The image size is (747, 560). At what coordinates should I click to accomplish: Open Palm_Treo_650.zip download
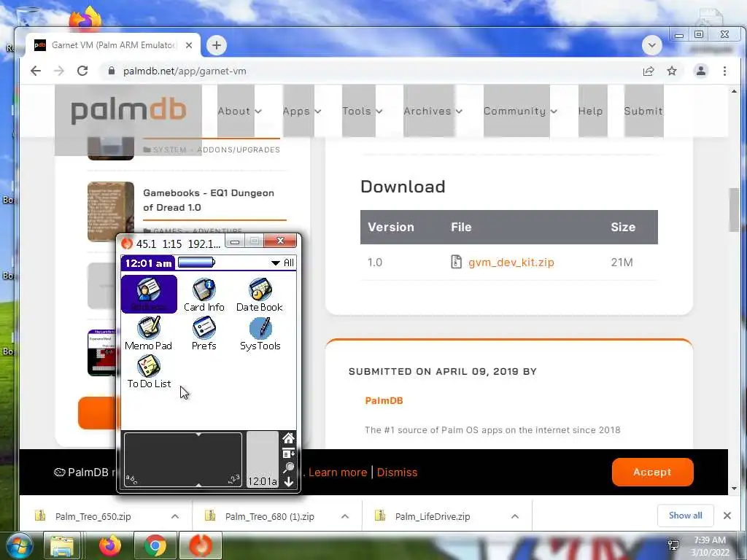click(93, 516)
